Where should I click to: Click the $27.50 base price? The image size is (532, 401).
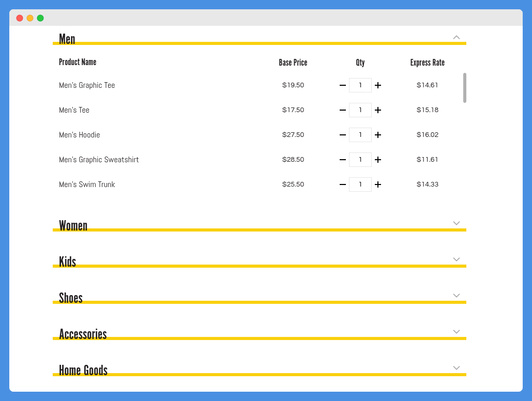(293, 135)
